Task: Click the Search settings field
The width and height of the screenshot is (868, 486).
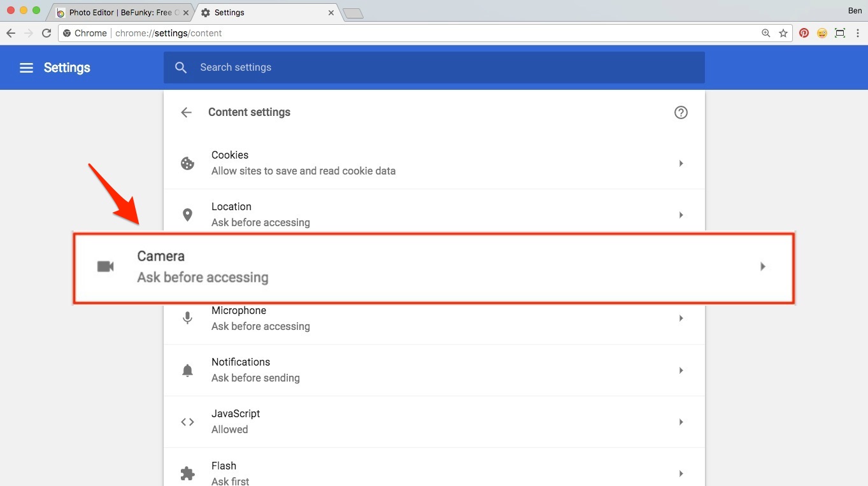Action: pos(434,68)
